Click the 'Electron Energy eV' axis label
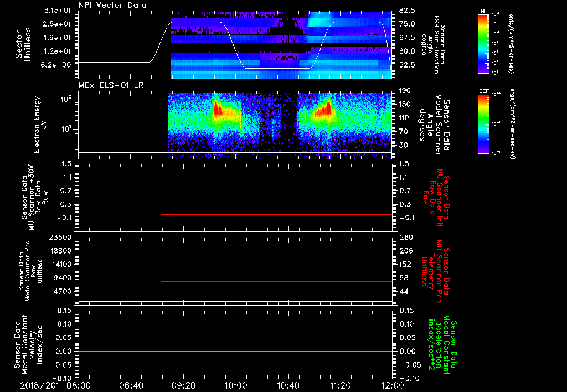Screen dimensions: 567x392 40,125
